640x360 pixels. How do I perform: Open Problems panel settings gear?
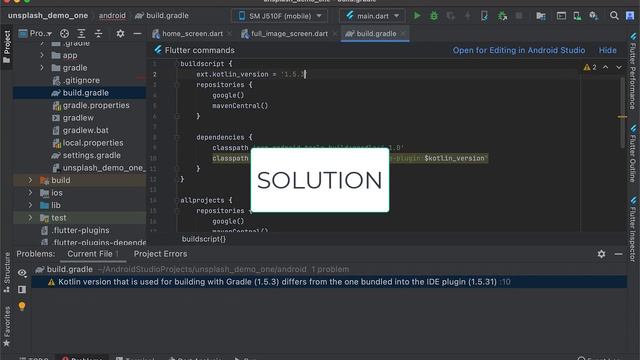click(x=601, y=254)
